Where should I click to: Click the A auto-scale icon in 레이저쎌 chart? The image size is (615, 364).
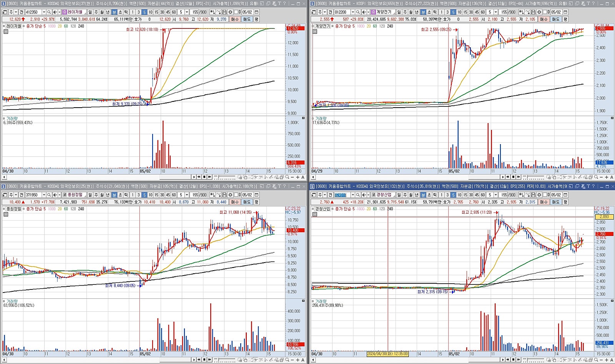coord(303,177)
